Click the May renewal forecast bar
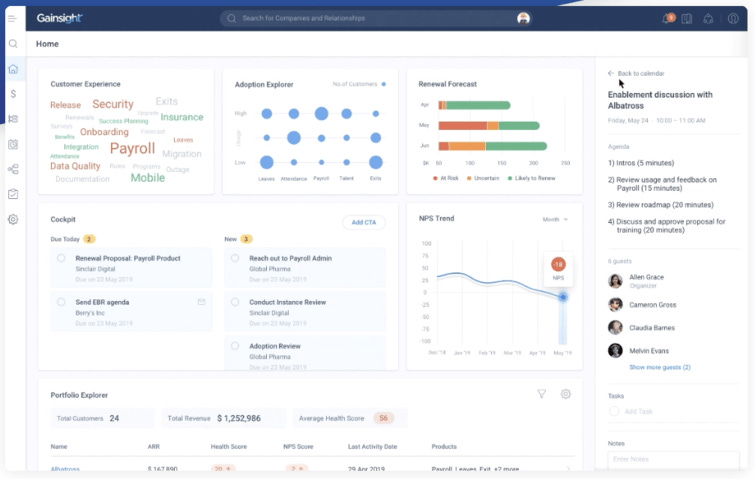The height and width of the screenshot is (479, 755). [489, 126]
